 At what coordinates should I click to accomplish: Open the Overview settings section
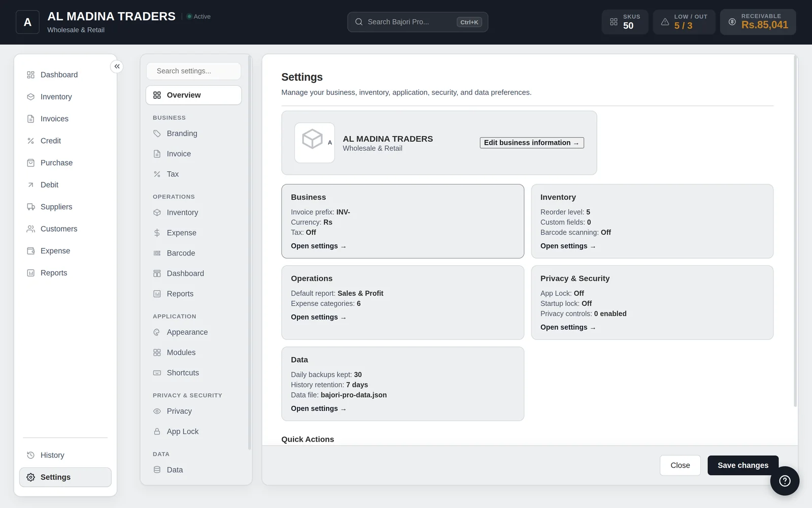(x=193, y=95)
